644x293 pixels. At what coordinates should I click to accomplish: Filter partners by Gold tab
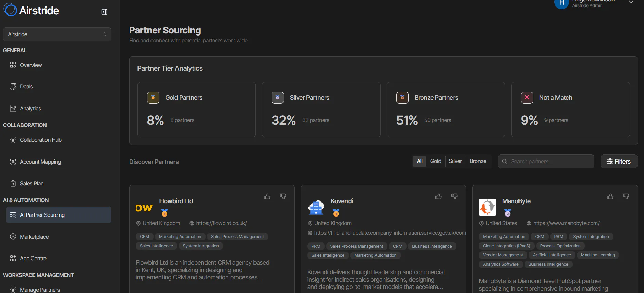(436, 161)
